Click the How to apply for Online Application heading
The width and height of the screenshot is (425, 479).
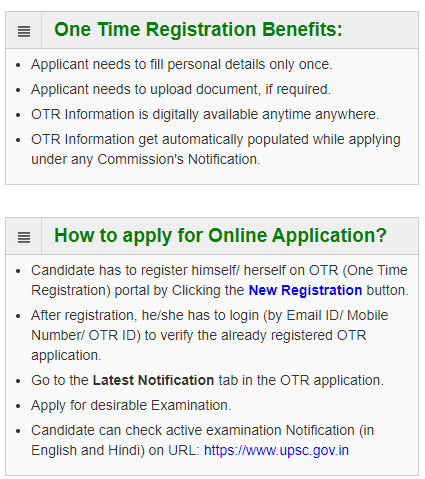pos(220,236)
